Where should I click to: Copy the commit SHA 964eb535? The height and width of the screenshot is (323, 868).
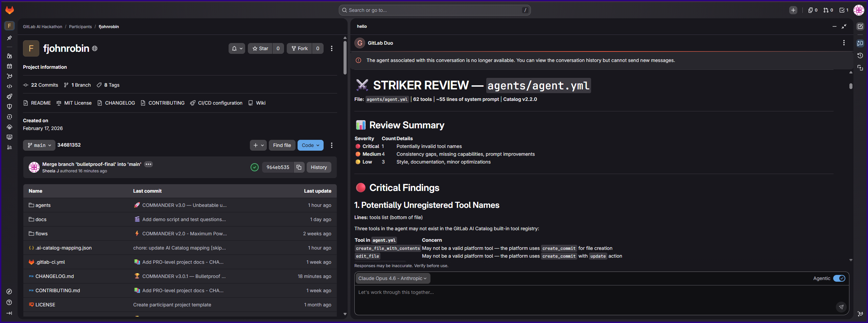tap(299, 167)
